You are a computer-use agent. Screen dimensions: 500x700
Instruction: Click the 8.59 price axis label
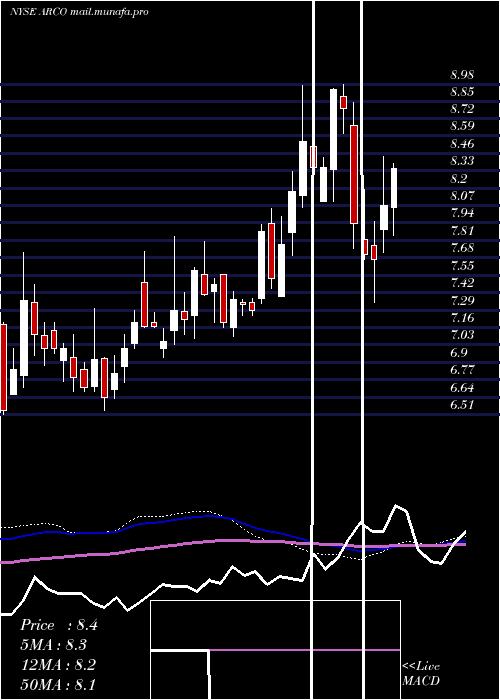tap(462, 126)
